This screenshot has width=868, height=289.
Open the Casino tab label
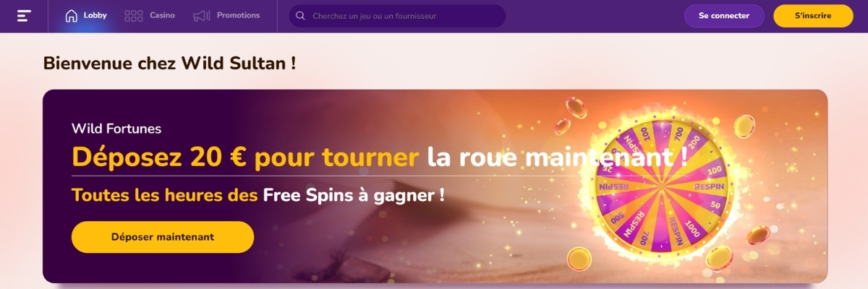[162, 15]
